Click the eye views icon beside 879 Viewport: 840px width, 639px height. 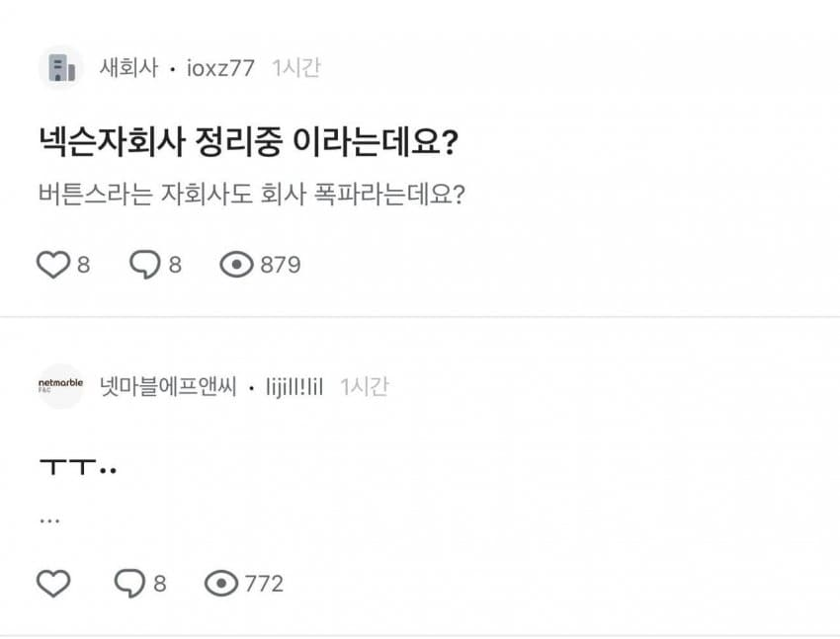point(236,265)
